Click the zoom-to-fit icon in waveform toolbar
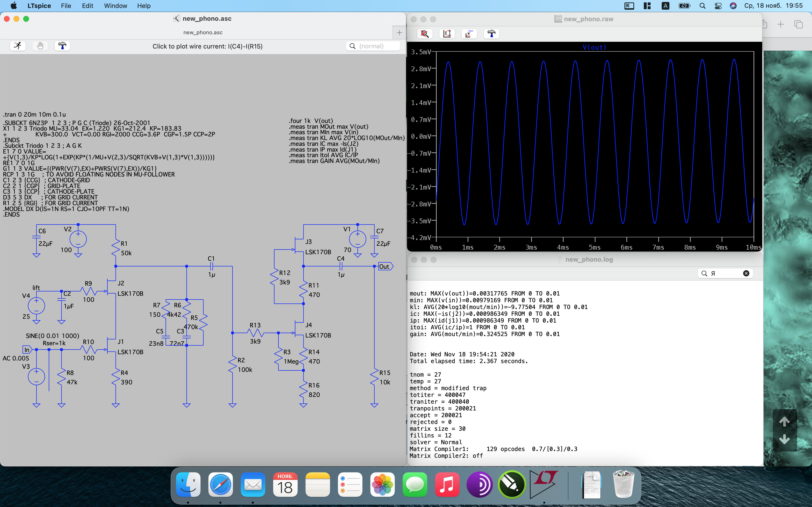 [424, 34]
